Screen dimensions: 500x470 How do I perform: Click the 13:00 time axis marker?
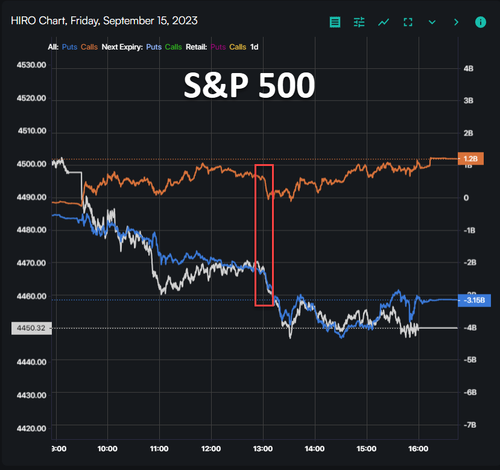(x=263, y=449)
